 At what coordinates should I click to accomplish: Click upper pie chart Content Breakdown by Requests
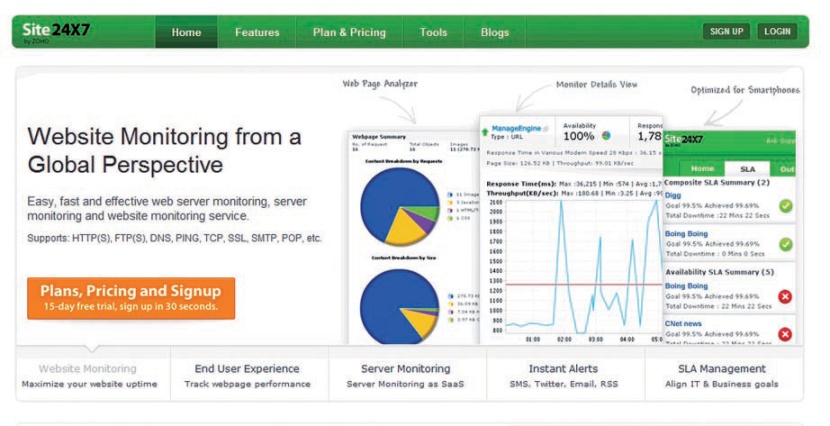400,206
